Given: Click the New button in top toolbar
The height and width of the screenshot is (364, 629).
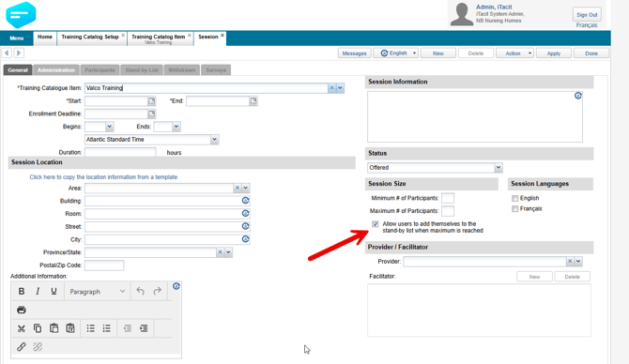Looking at the screenshot, I should [x=438, y=53].
